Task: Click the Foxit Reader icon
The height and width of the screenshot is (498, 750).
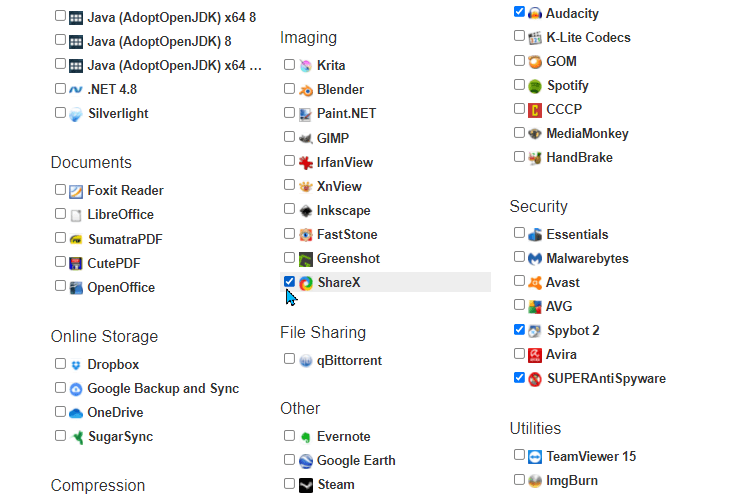Action: 76,191
